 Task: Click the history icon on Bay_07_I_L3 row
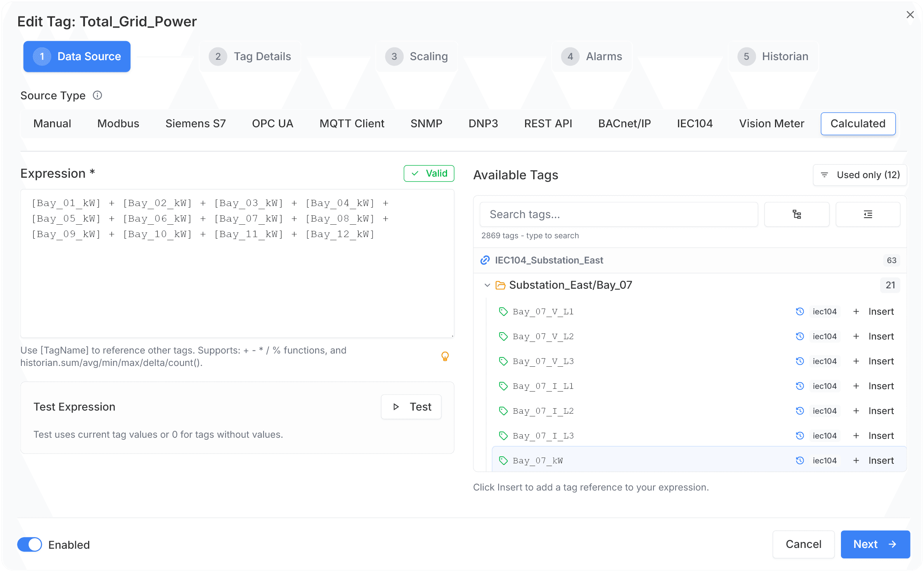pyautogui.click(x=800, y=436)
